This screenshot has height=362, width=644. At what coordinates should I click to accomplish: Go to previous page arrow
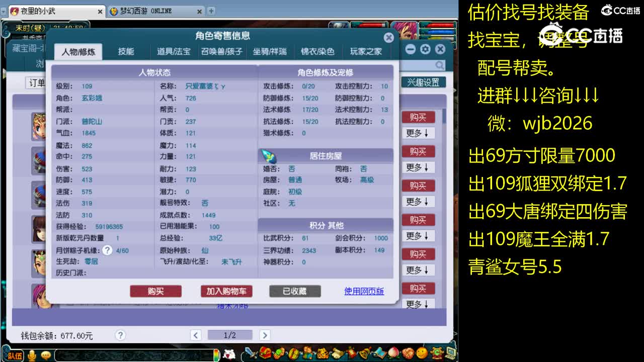coord(196,335)
